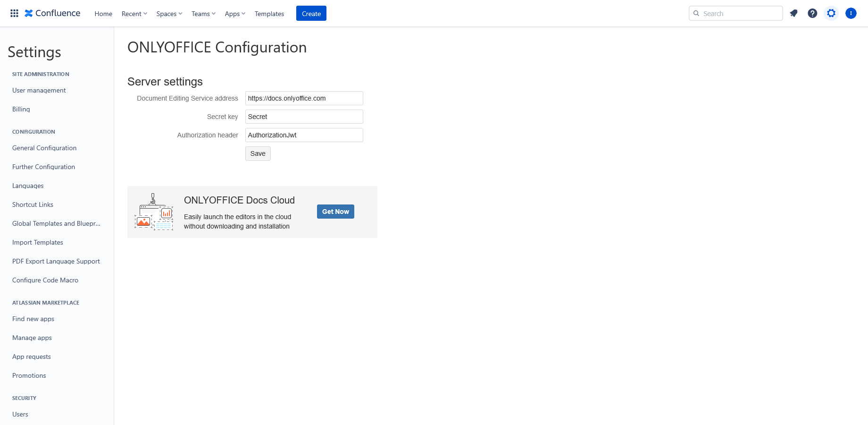
Task: Open Billing in sidebar
Action: pyautogui.click(x=21, y=109)
